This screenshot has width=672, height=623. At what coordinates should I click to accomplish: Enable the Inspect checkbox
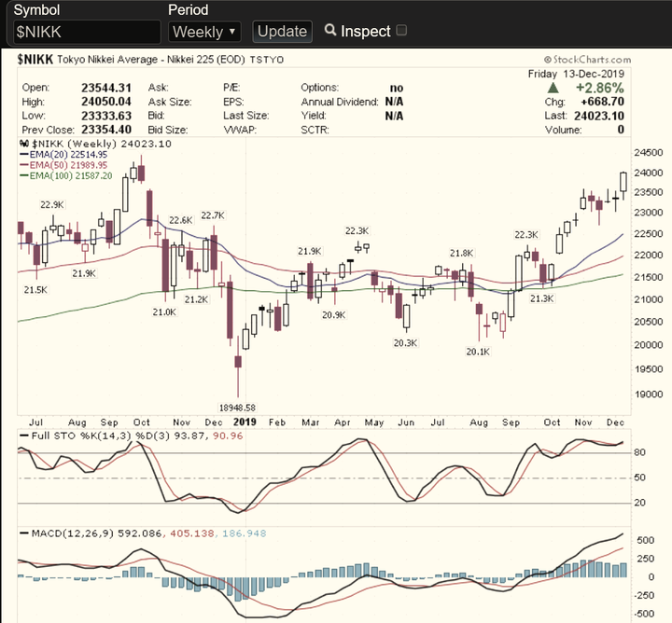point(401,31)
